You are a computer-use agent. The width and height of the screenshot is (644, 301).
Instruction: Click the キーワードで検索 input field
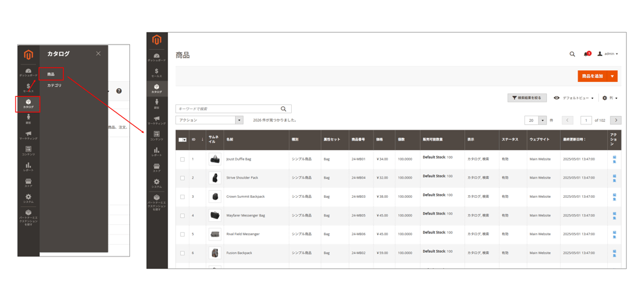click(227, 109)
